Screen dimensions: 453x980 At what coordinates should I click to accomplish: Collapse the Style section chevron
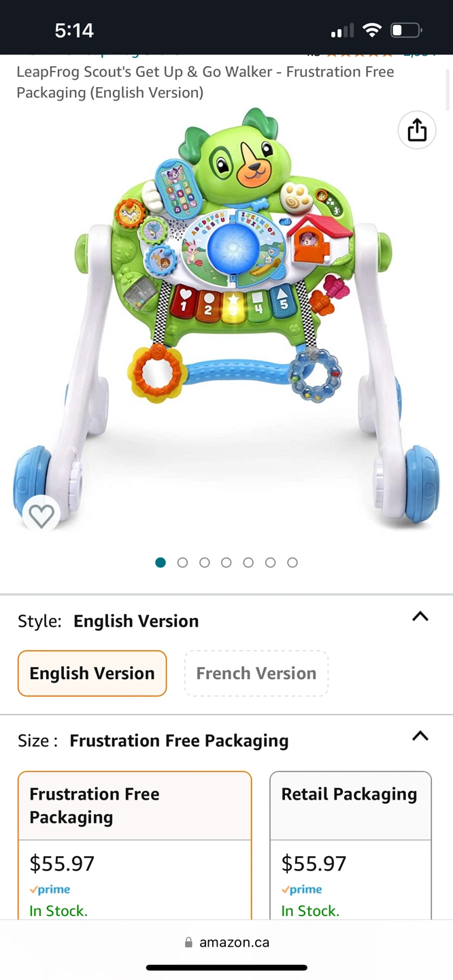420,617
